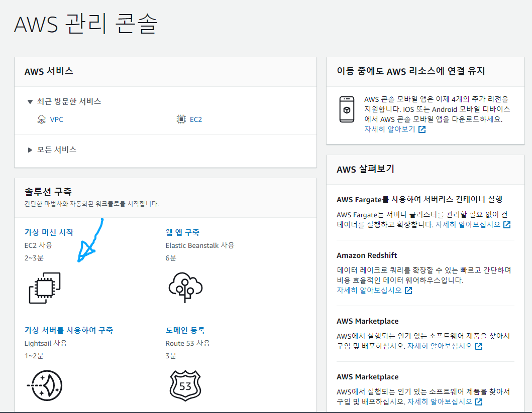Click the Elastic Beanstalk cloud tree icon
Viewport: 532px width, 413px height.
(x=185, y=288)
